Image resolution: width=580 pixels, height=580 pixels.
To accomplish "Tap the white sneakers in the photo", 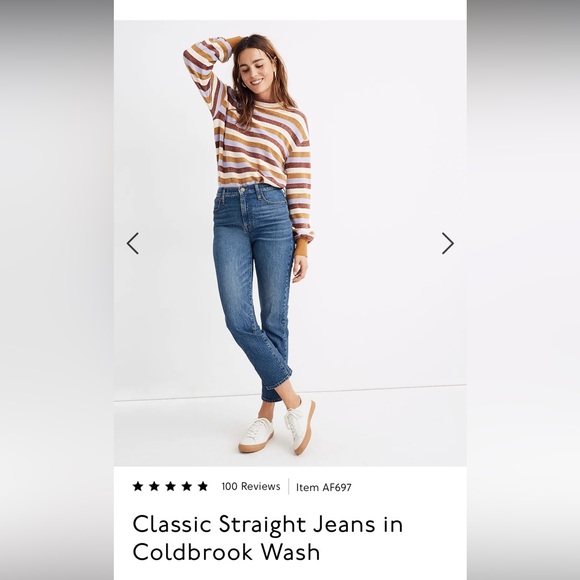I will tap(277, 429).
